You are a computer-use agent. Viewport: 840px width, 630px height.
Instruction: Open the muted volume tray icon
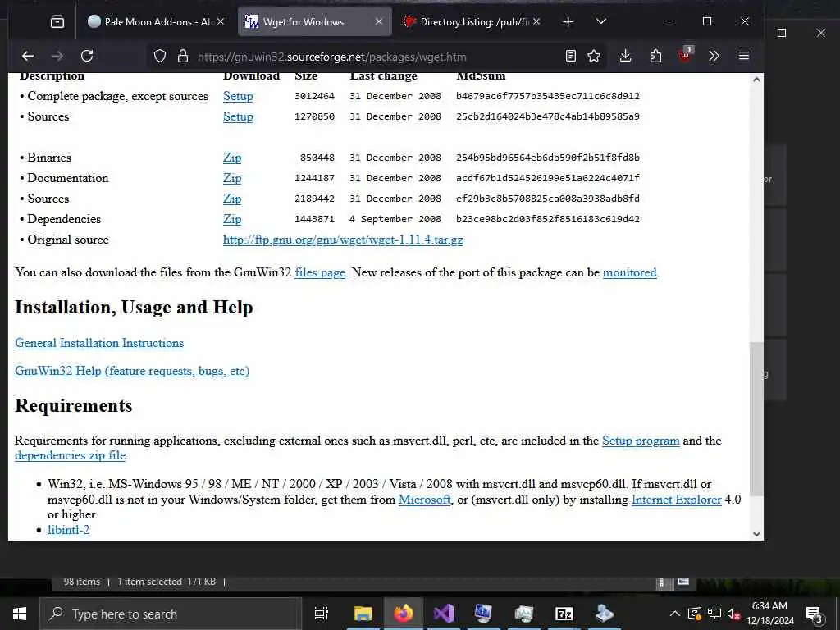(x=734, y=614)
